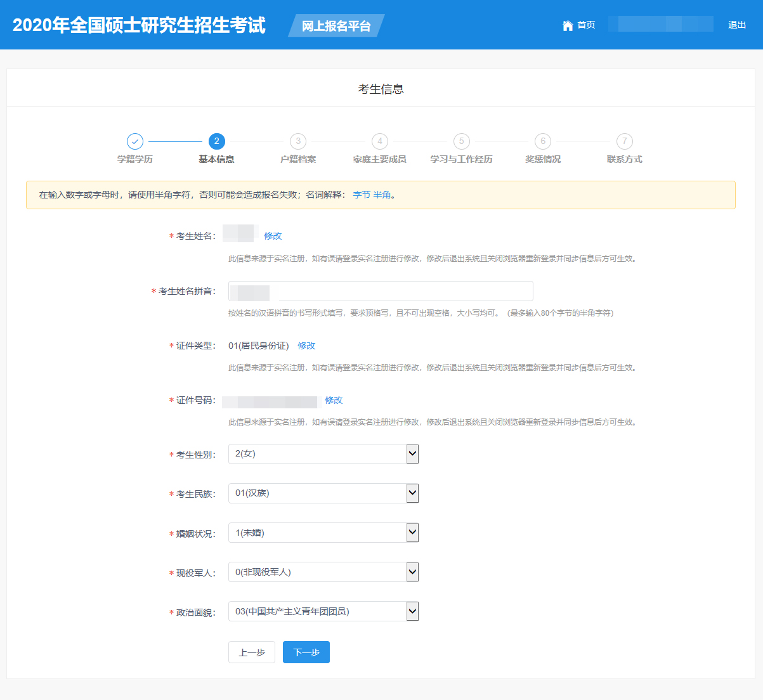The height and width of the screenshot is (700, 763).
Task: Open the 现役军人 selection dropdown
Action: click(x=323, y=572)
